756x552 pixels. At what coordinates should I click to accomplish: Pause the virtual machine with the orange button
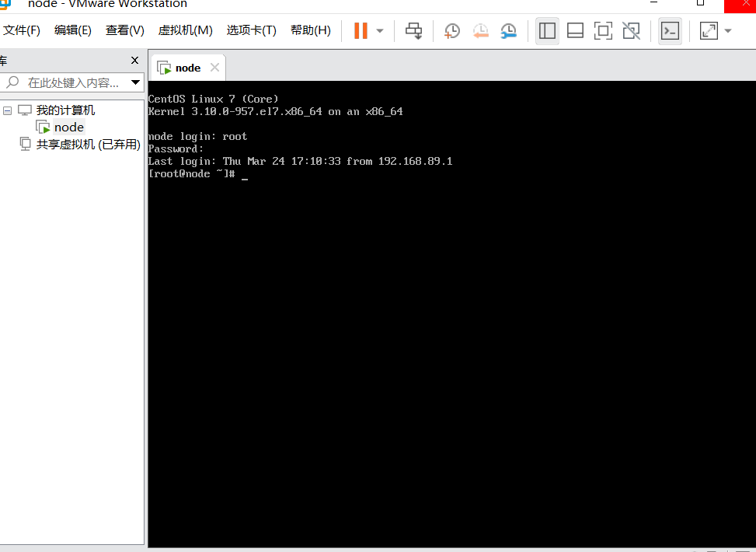click(361, 30)
